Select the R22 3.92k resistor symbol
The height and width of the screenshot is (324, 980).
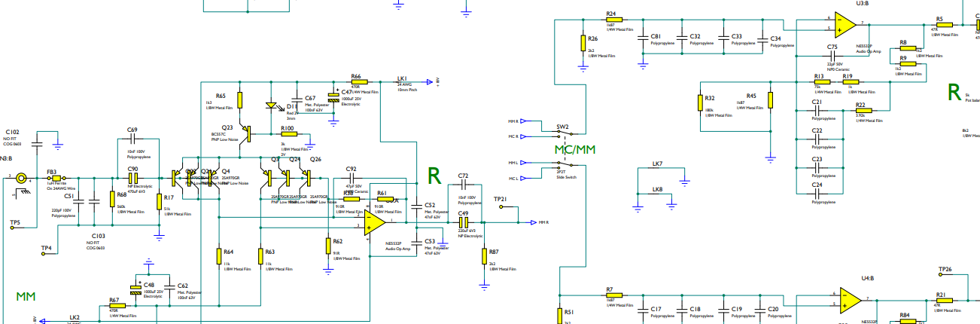click(865, 111)
